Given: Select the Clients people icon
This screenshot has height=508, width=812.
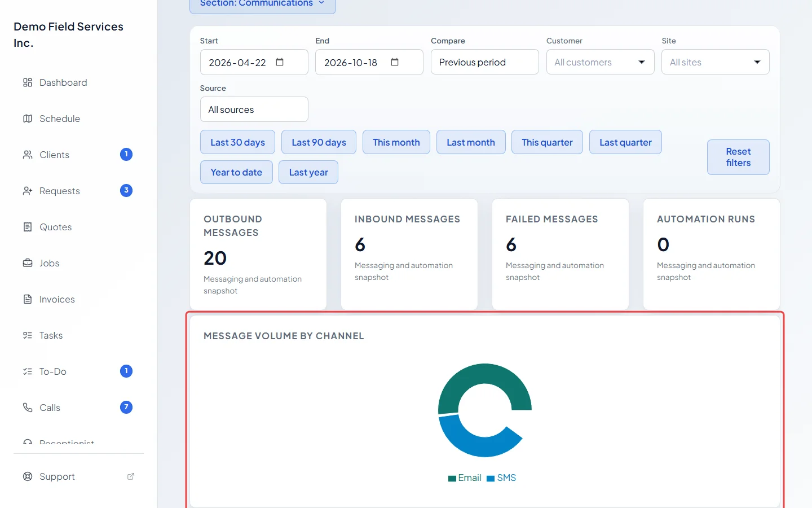Looking at the screenshot, I should coord(28,155).
